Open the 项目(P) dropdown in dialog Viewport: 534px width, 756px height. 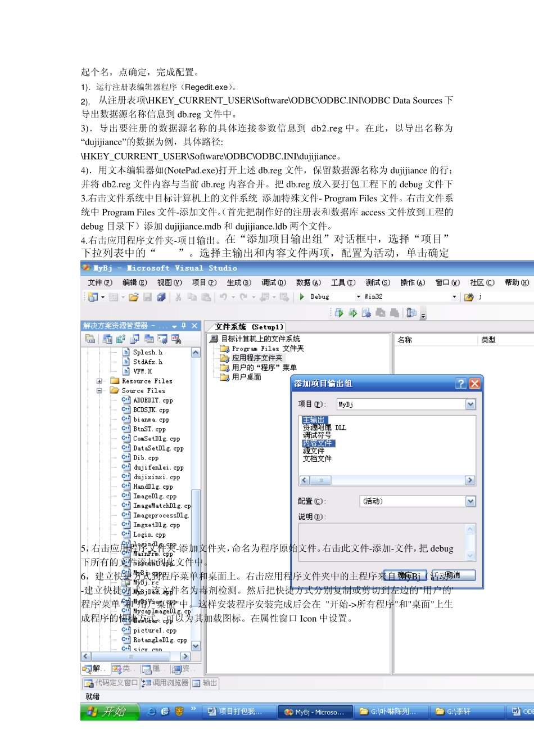click(470, 404)
